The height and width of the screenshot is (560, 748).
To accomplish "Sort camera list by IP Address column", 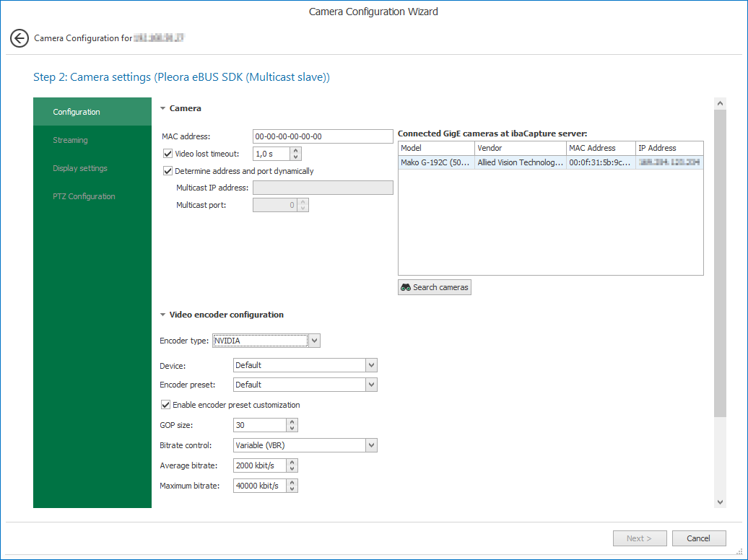I will pos(670,148).
